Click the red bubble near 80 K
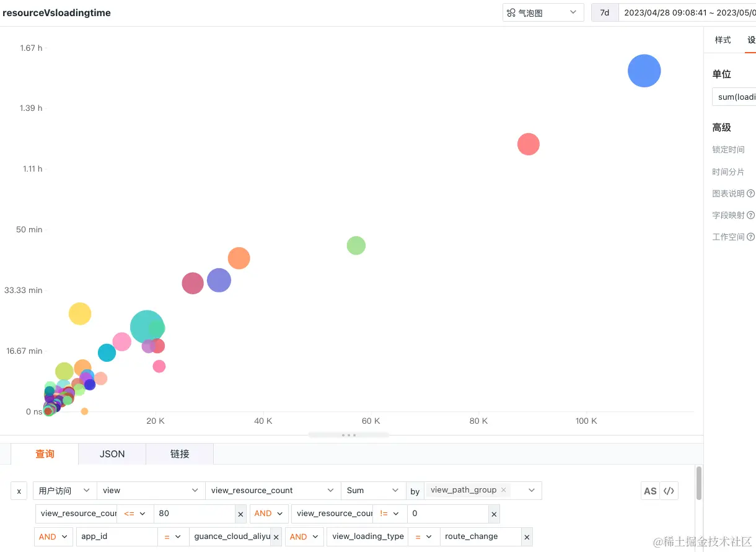 [x=529, y=144]
